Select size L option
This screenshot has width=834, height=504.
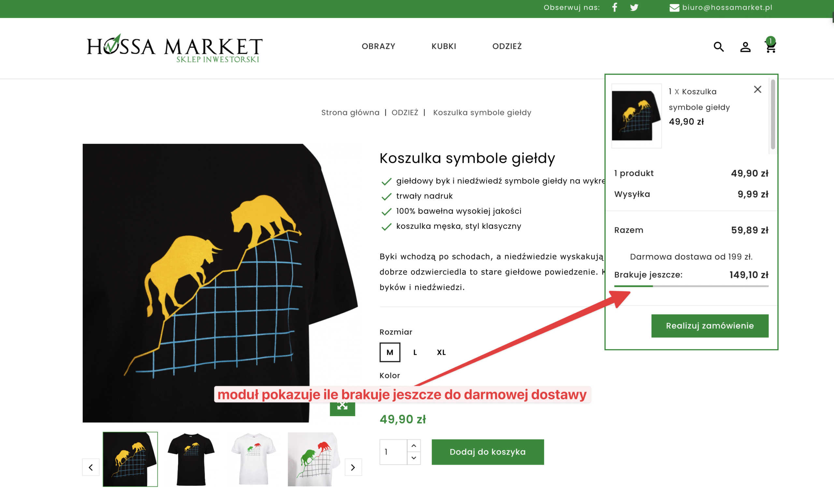[x=415, y=353]
